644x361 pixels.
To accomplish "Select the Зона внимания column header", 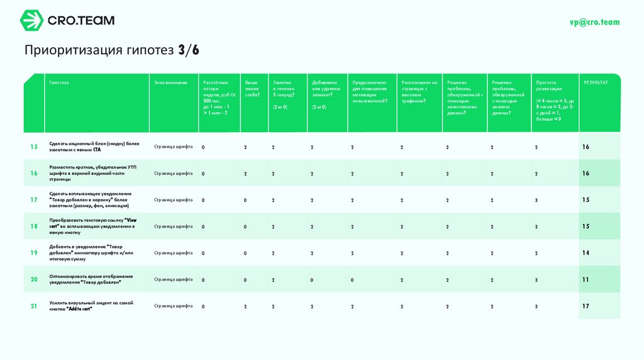I will click(x=170, y=82).
